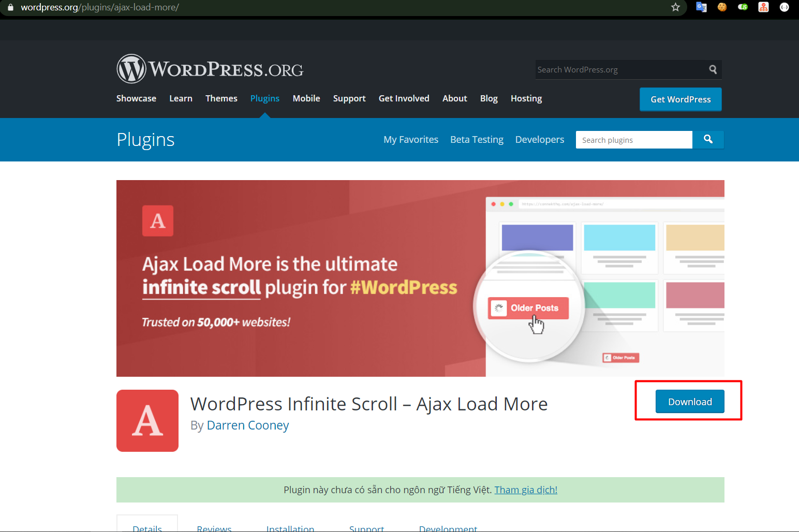The height and width of the screenshot is (532, 799).
Task: Toggle the JavaScript switcher extension
Action: [743, 7]
